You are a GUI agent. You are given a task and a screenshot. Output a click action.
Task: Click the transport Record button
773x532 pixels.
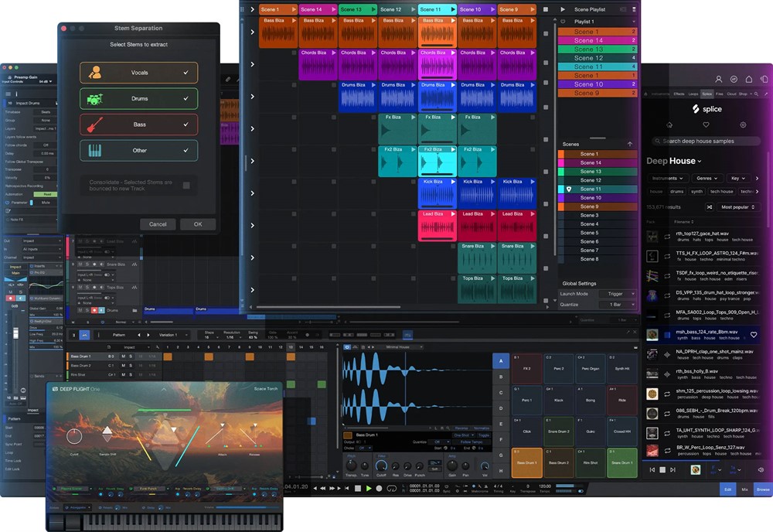coord(379,488)
